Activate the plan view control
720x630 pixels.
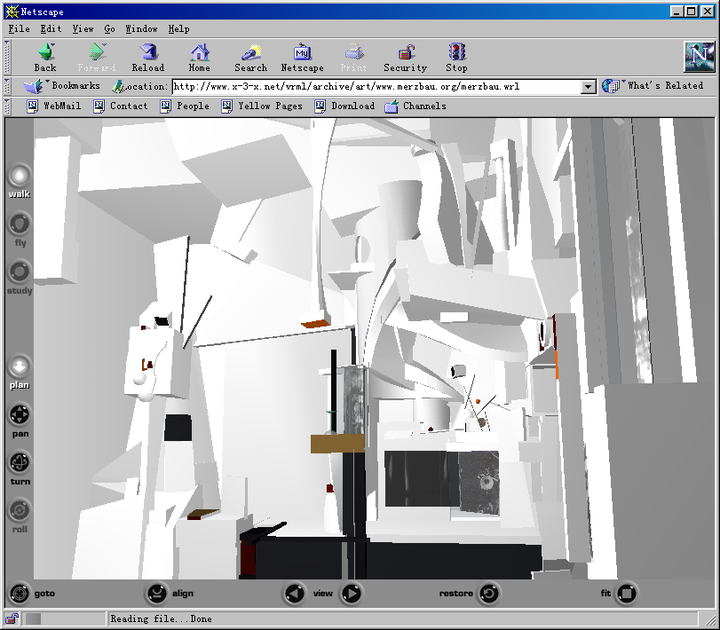pyautogui.click(x=19, y=366)
